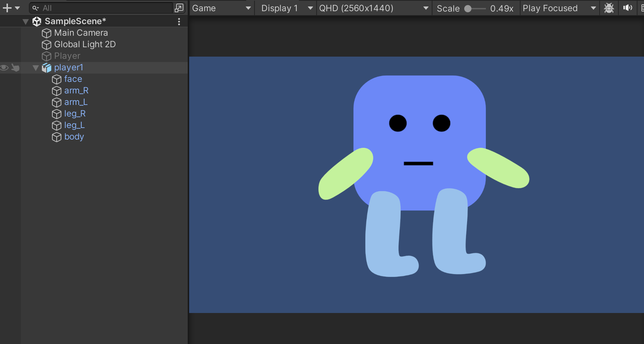Open the debug bug icon in Game toolbar
This screenshot has height=344, width=644.
point(609,8)
